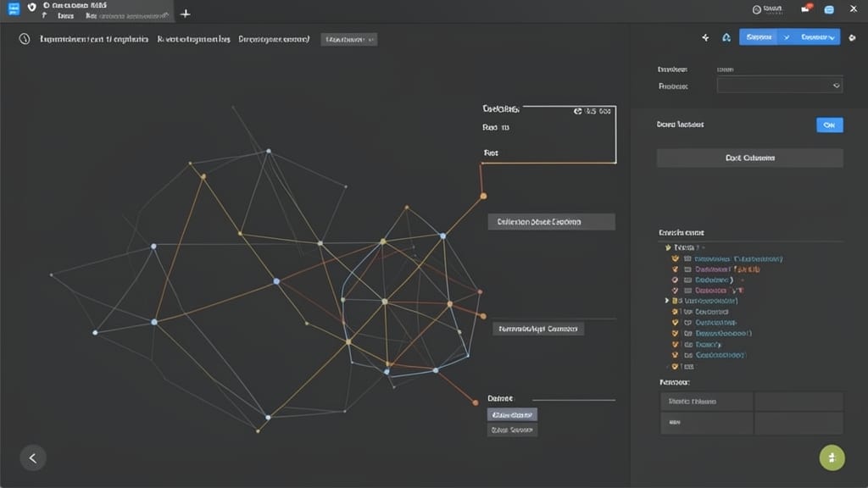Click the blue tree-share icon beside the sparkle
This screenshot has width=868, height=488.
tap(726, 37)
